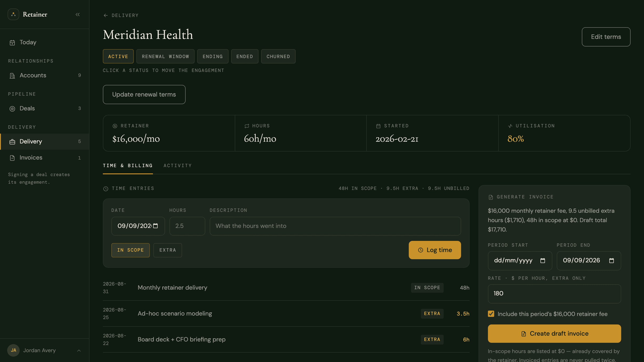Click the Utilisation pulse icon
The image size is (644, 362).
point(510,126)
